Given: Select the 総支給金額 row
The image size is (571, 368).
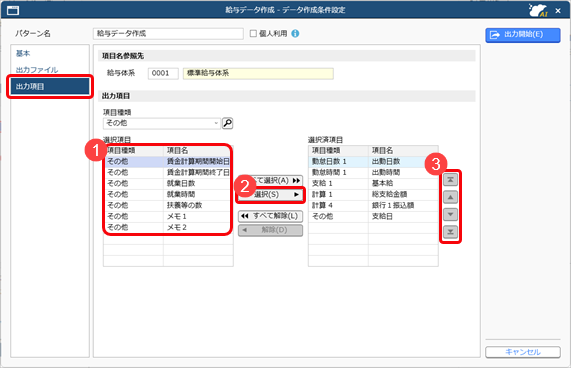Looking at the screenshot, I should tap(373, 194).
